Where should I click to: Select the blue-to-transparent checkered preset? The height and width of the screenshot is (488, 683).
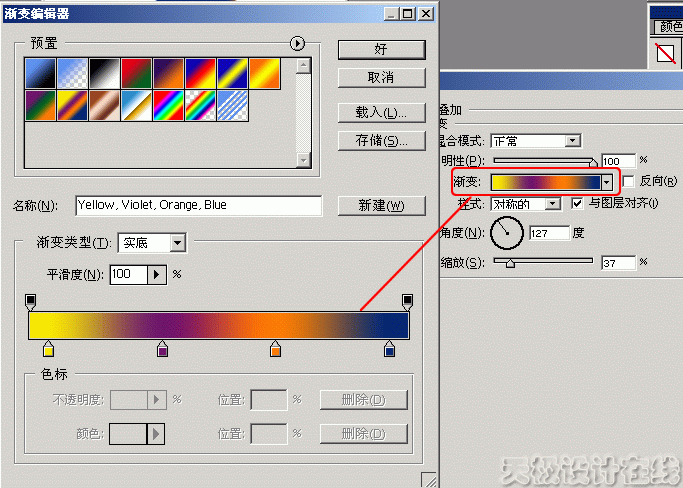73,74
